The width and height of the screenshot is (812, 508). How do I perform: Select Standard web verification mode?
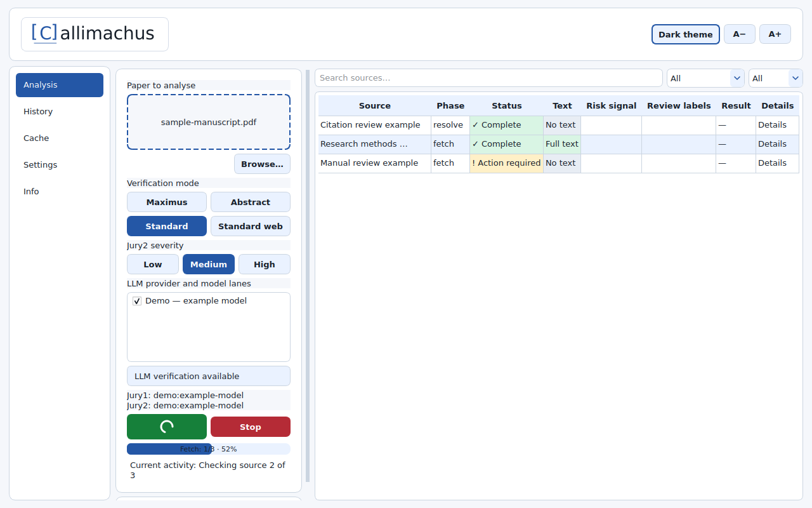pos(251,226)
